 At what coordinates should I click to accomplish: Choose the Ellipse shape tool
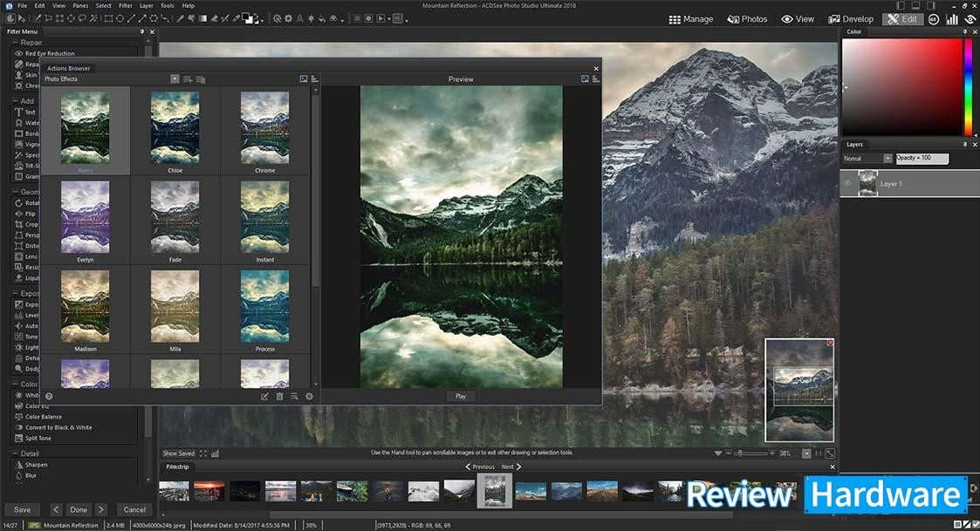click(120, 18)
